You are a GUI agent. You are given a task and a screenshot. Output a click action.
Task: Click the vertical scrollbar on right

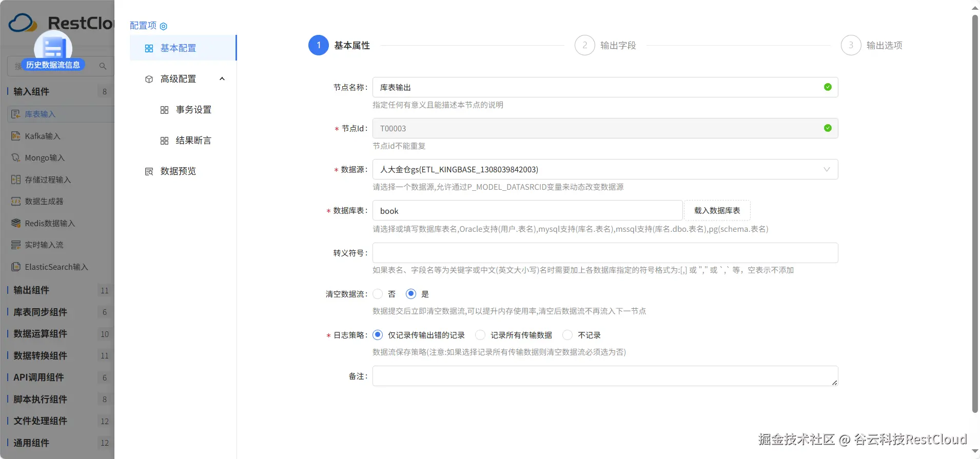pyautogui.click(x=975, y=213)
